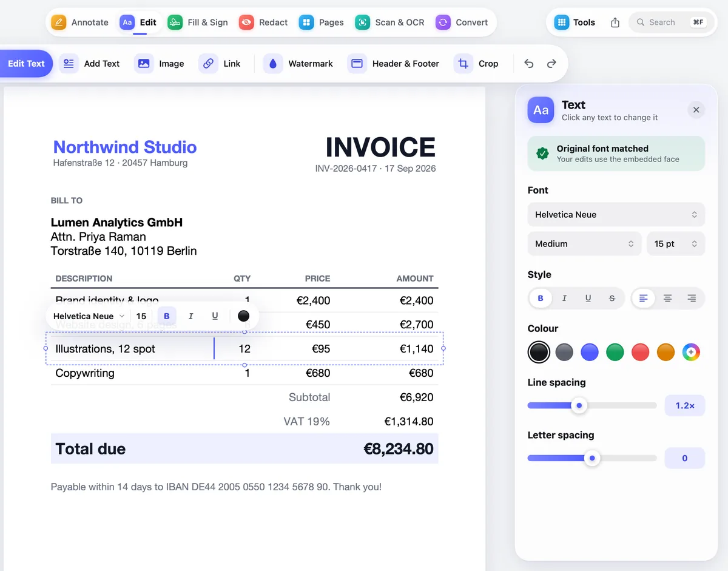Image resolution: width=728 pixels, height=571 pixels.
Task: Open the 15 pt font size dropdown
Action: point(676,244)
